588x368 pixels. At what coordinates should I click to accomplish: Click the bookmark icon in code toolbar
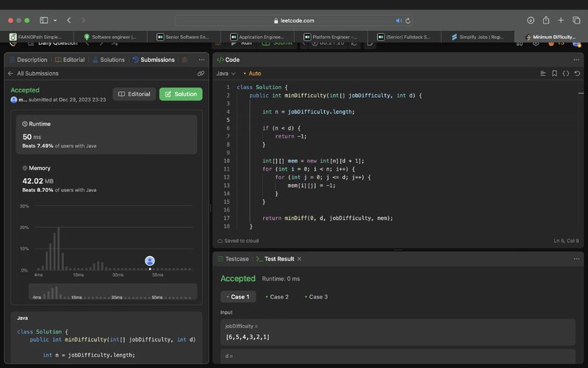pyautogui.click(x=554, y=73)
